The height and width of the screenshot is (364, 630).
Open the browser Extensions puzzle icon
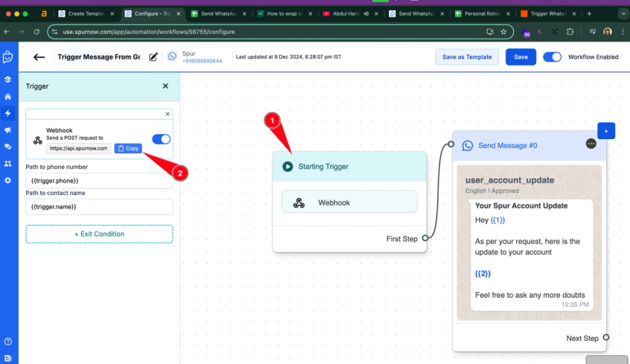pyautogui.click(x=570, y=32)
